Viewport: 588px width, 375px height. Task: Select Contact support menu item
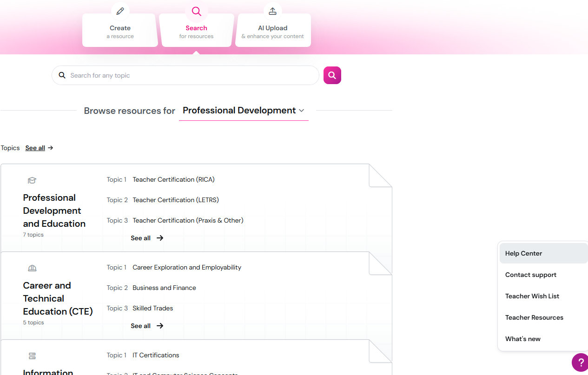(543, 275)
